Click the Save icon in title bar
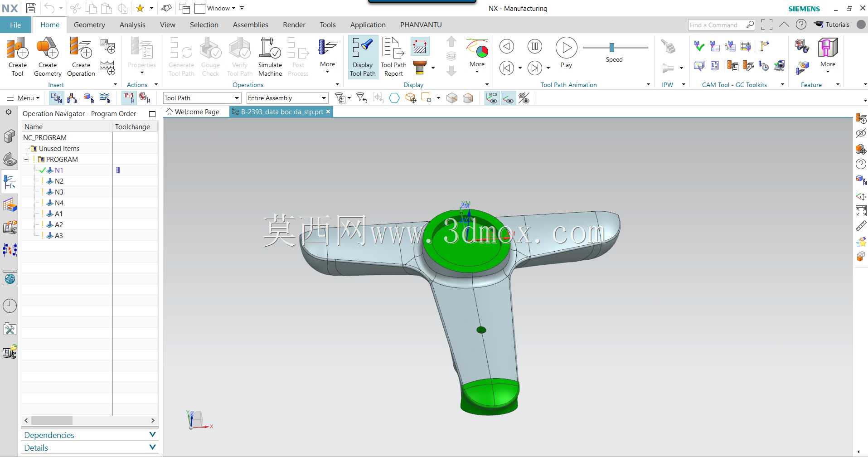The image size is (868, 462). 31,8
